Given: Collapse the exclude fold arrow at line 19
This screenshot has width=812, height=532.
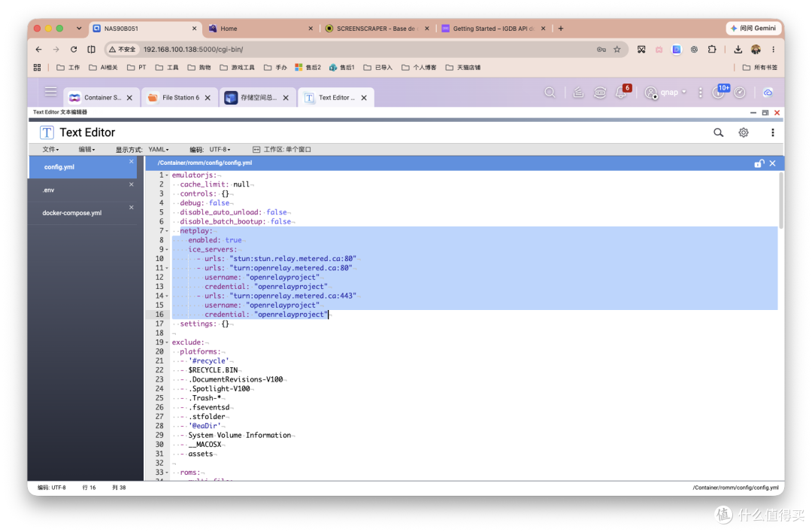Looking at the screenshot, I should (167, 342).
